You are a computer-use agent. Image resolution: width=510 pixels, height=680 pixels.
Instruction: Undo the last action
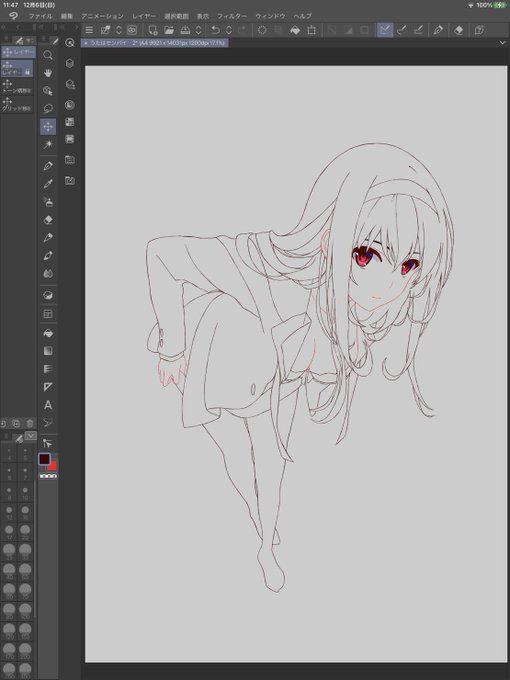click(215, 30)
